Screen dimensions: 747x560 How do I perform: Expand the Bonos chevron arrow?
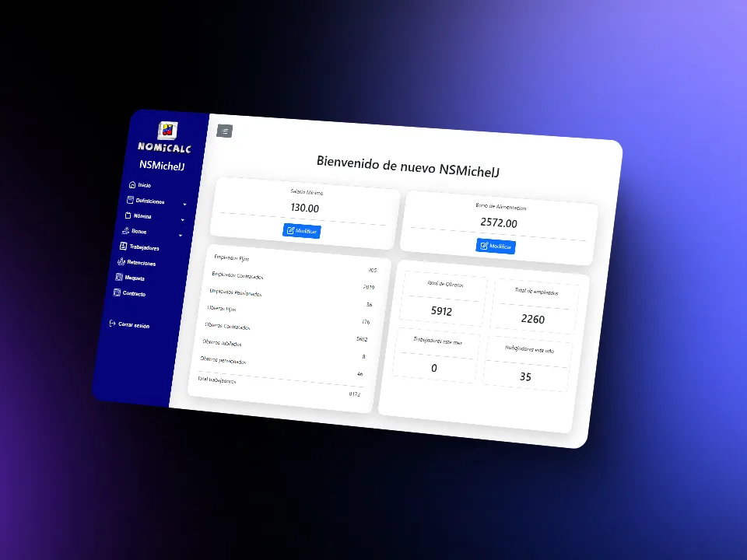pyautogui.click(x=181, y=235)
